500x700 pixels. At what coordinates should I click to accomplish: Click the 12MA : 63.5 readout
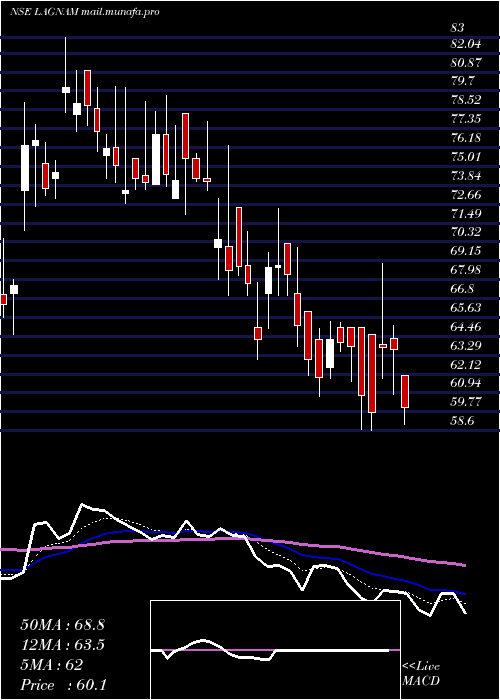tap(62, 645)
